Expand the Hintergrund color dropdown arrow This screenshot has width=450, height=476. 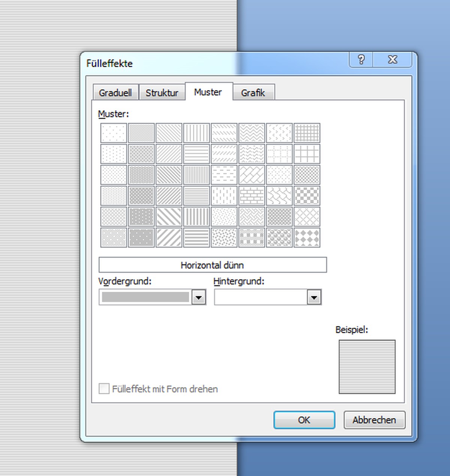(x=314, y=297)
